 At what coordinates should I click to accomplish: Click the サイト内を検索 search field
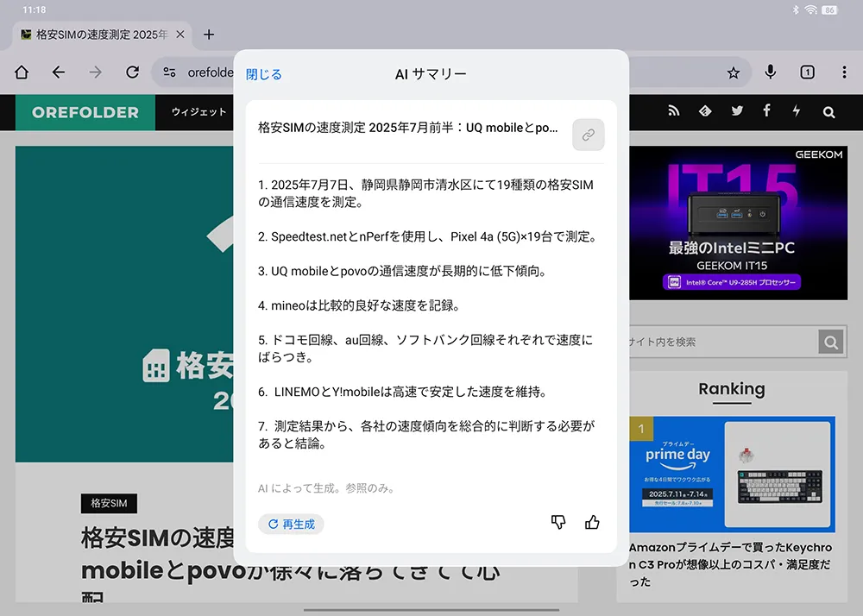coord(722,343)
